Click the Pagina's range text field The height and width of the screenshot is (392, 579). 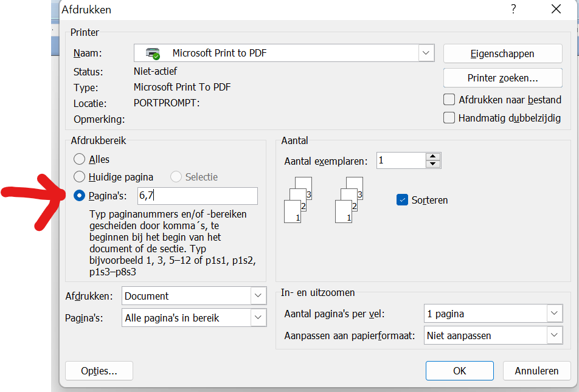(x=196, y=196)
